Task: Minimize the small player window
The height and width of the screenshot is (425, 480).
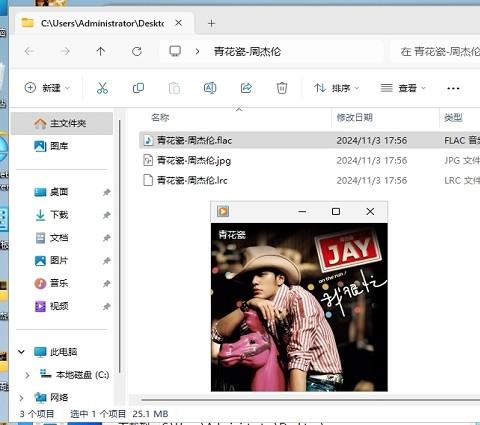Action: click(302, 212)
